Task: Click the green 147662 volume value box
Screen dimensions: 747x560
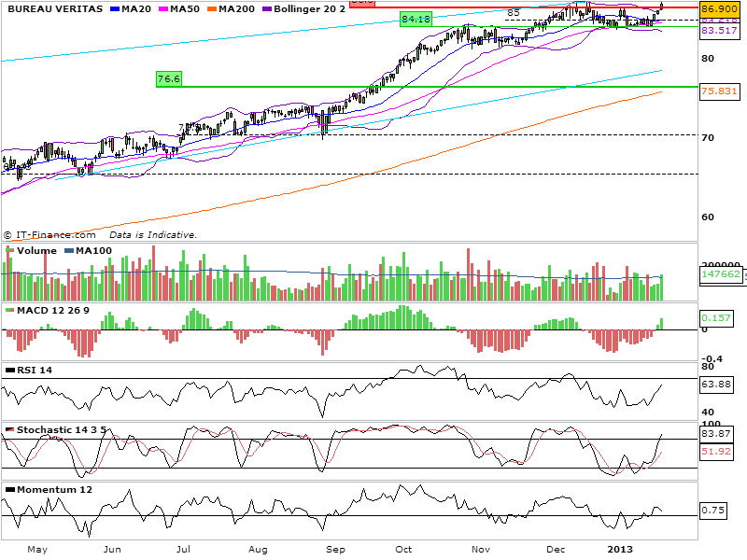Action: [720, 274]
